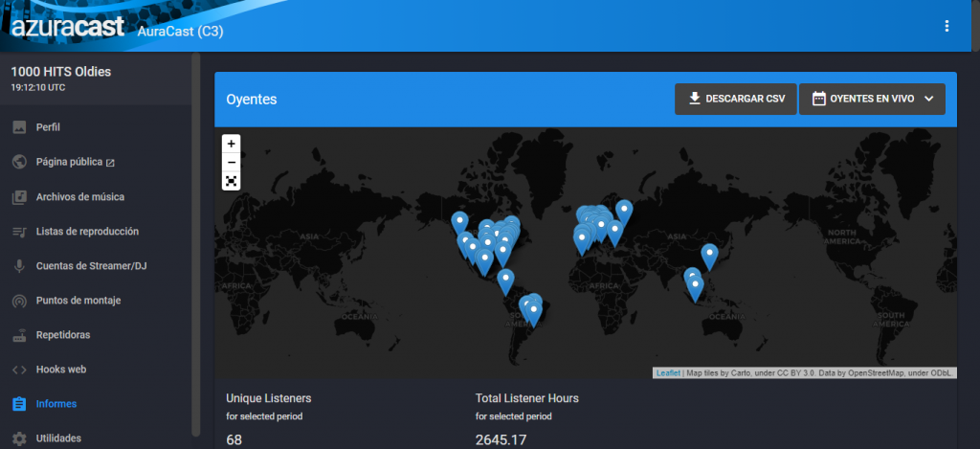Click the music library icon for Archivos de música
The height and width of the screenshot is (449, 980).
point(19,197)
